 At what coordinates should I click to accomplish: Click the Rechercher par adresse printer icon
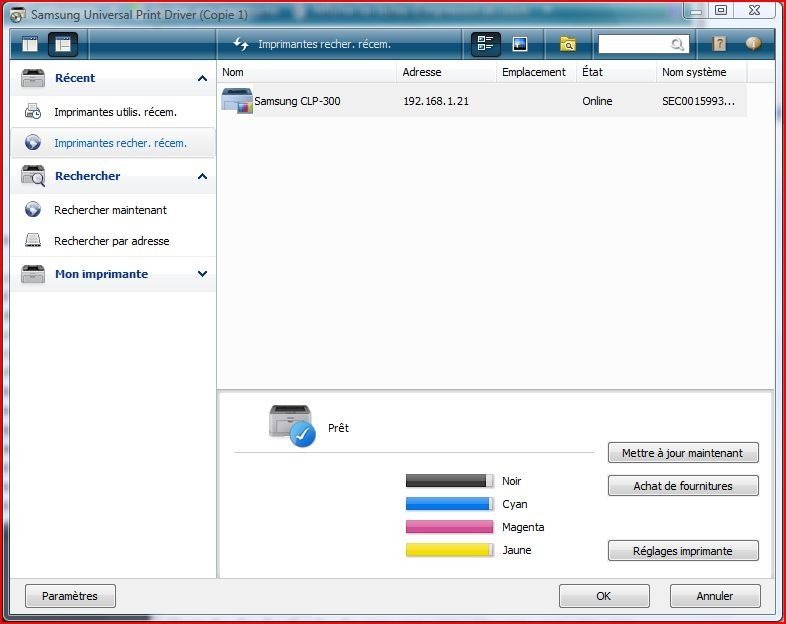tap(33, 240)
